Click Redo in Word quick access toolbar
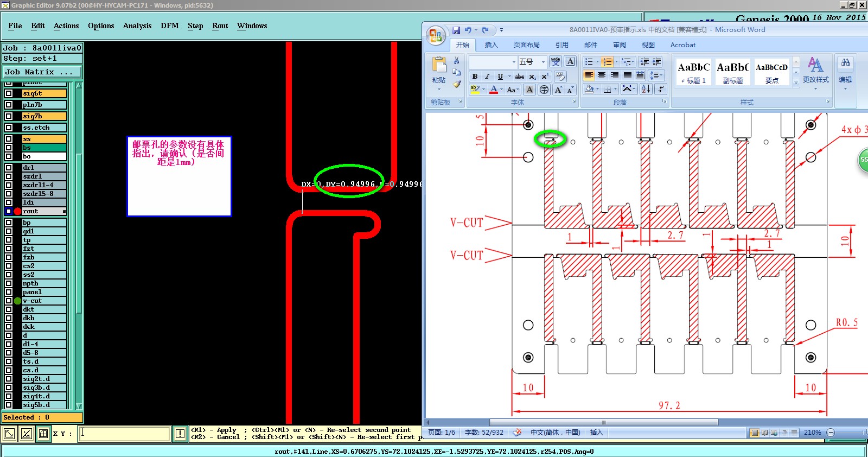The image size is (868, 457). (x=486, y=30)
